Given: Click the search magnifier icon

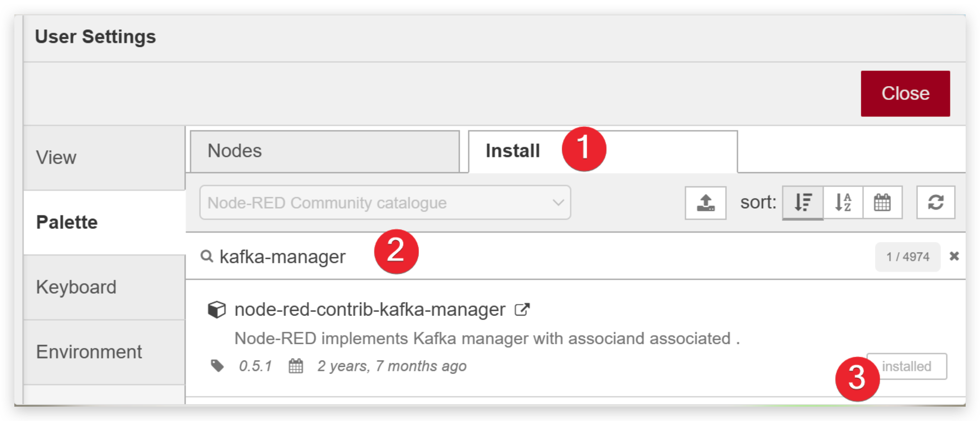Looking at the screenshot, I should pyautogui.click(x=207, y=256).
